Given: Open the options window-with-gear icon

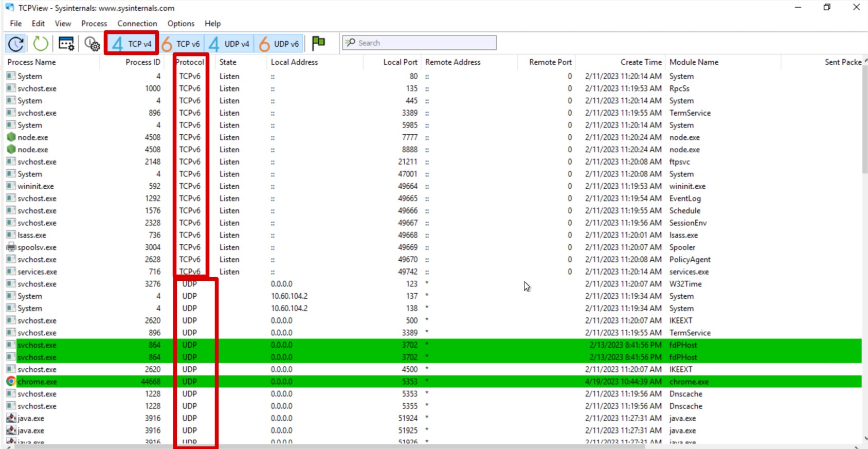Looking at the screenshot, I should click(66, 44).
